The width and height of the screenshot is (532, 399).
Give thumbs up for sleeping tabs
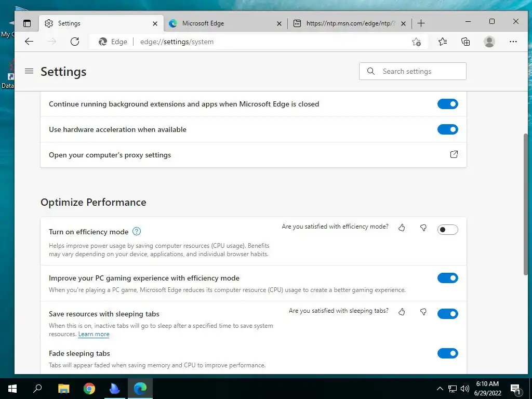[x=402, y=312]
